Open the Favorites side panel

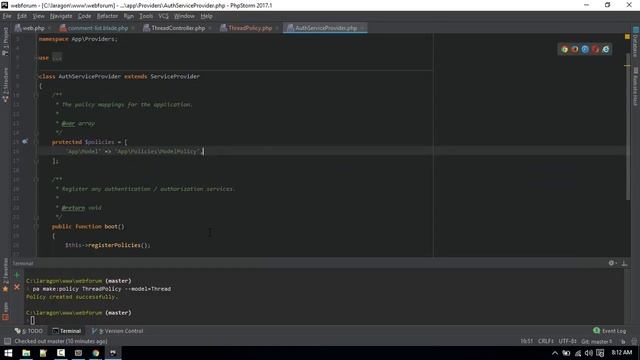pos(5,275)
